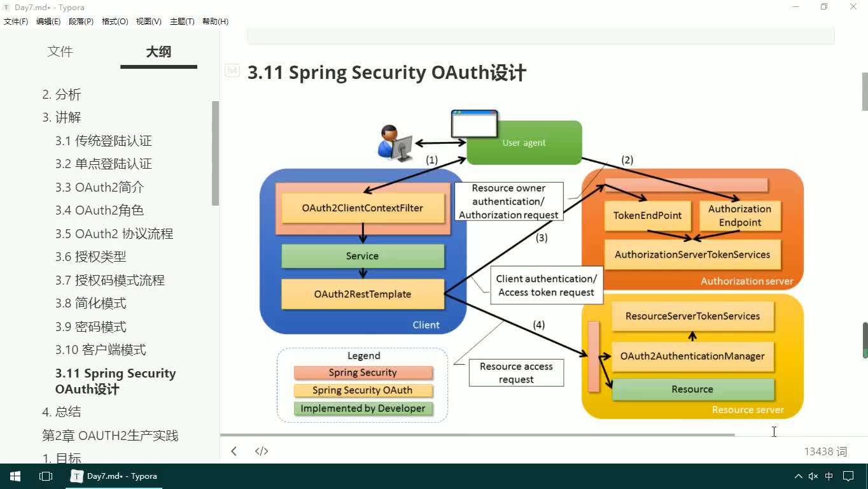Show hidden tray icons chevron
Image resolution: width=868 pixels, height=489 pixels.
pos(798,476)
